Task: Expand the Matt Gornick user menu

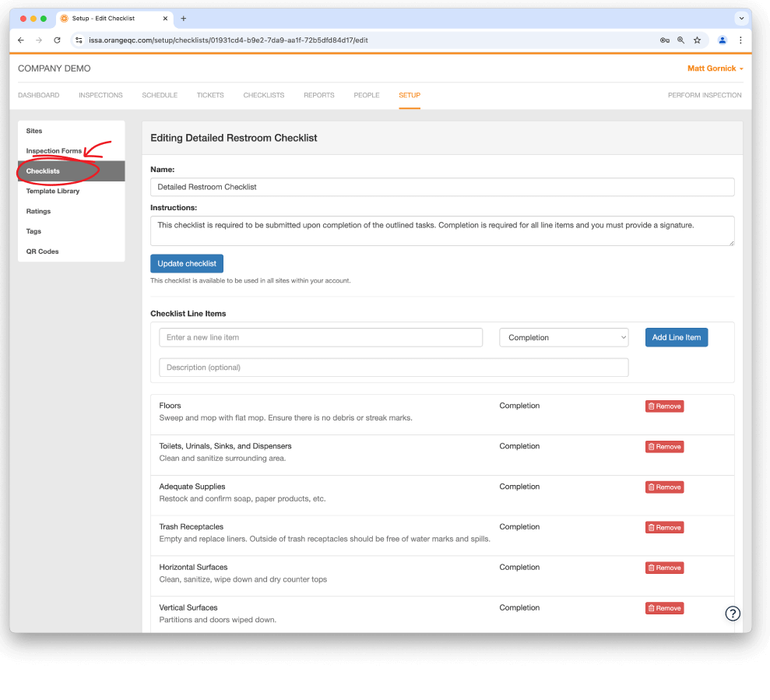Action: click(x=715, y=69)
